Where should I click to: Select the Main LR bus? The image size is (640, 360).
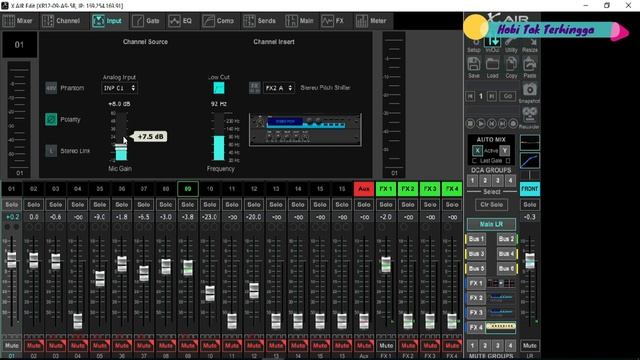click(491, 224)
